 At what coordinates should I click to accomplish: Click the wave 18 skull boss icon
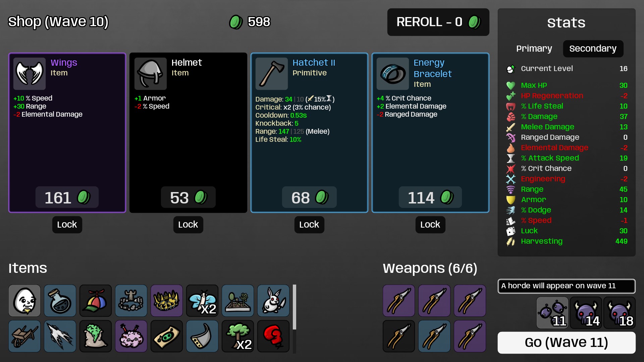620,313
